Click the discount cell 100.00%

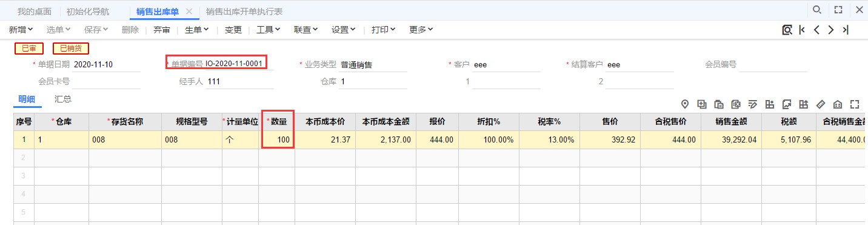tap(489, 140)
